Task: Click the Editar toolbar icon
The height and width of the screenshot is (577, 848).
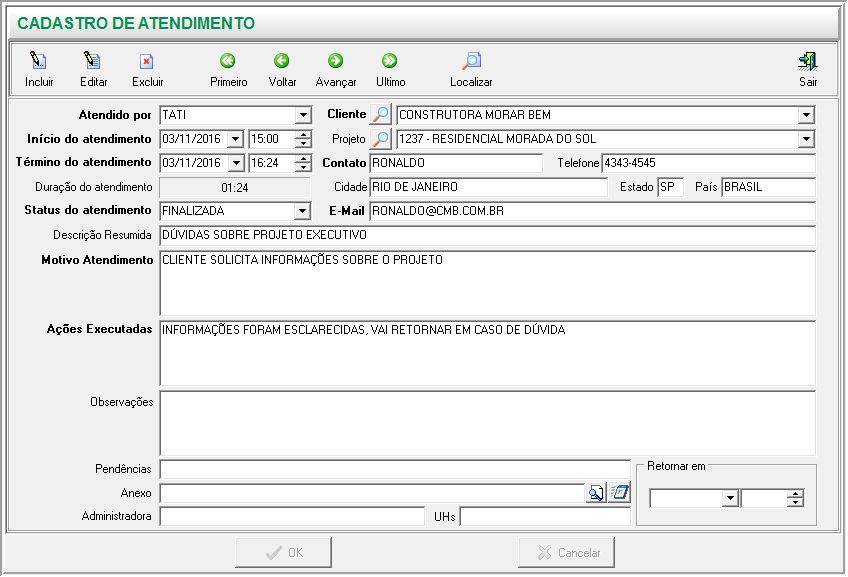Action: pyautogui.click(x=92, y=62)
